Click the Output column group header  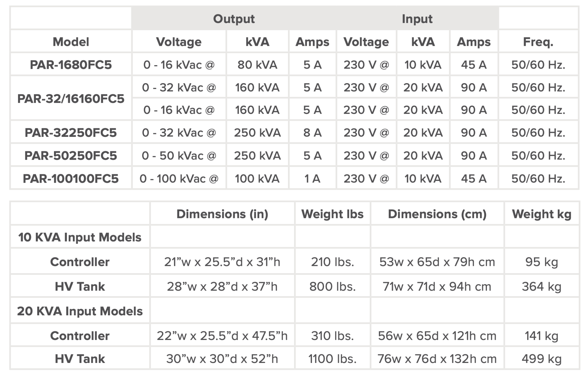(234, 19)
